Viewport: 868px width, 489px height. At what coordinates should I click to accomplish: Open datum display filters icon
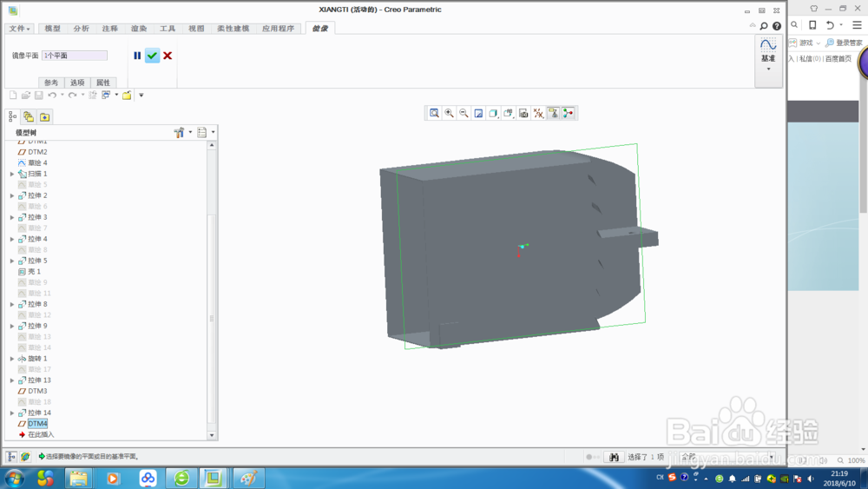click(538, 113)
